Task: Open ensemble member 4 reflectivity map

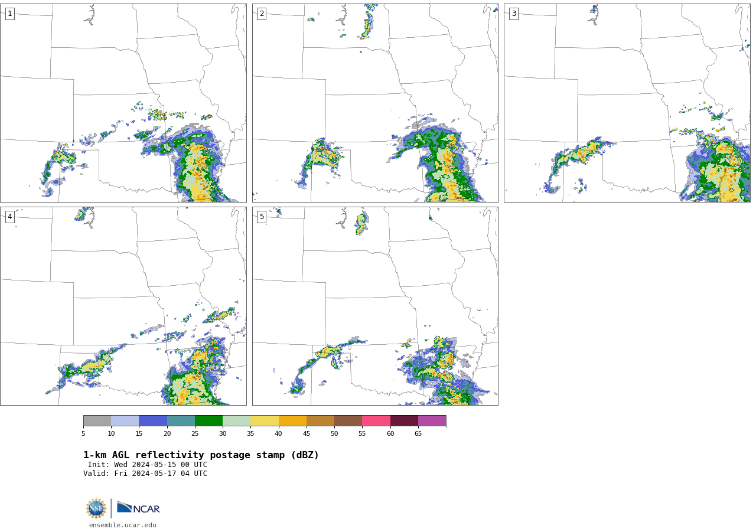Action: (x=123, y=306)
